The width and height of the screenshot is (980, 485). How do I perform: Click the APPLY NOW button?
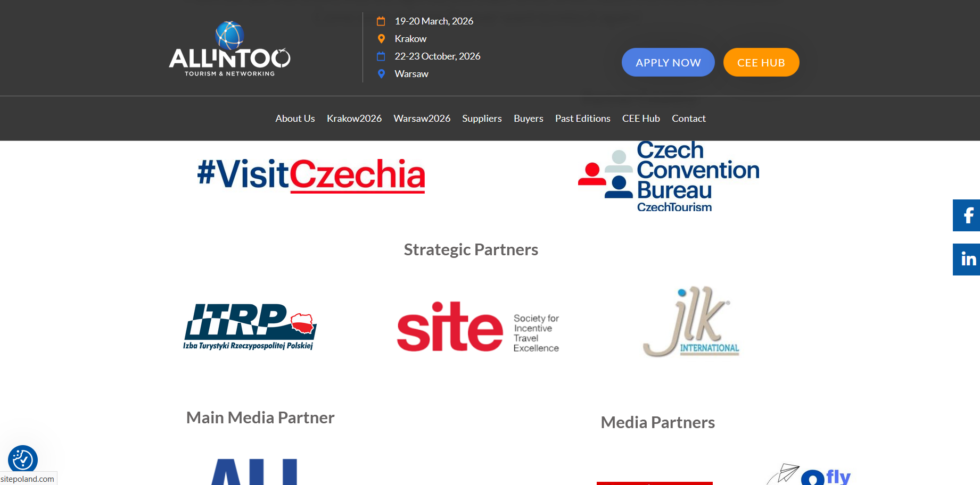tap(668, 62)
